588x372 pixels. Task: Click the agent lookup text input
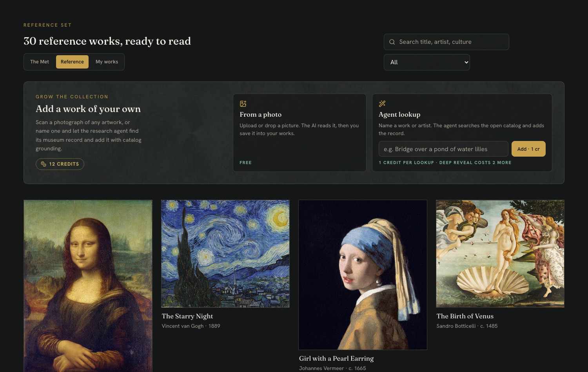pyautogui.click(x=443, y=149)
